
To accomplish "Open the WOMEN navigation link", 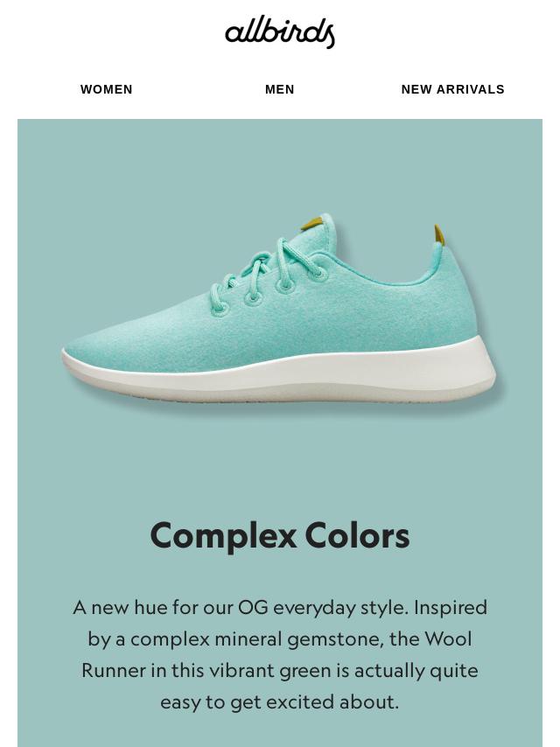I will click(106, 89).
